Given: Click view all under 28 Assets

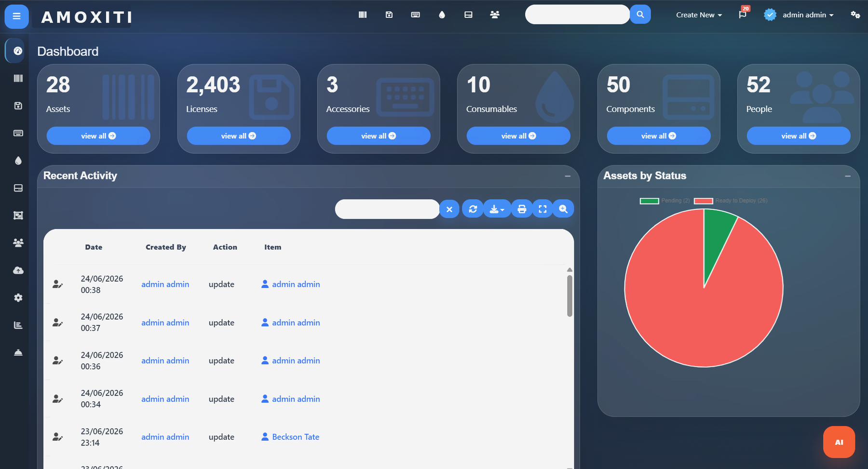Looking at the screenshot, I should [98, 136].
